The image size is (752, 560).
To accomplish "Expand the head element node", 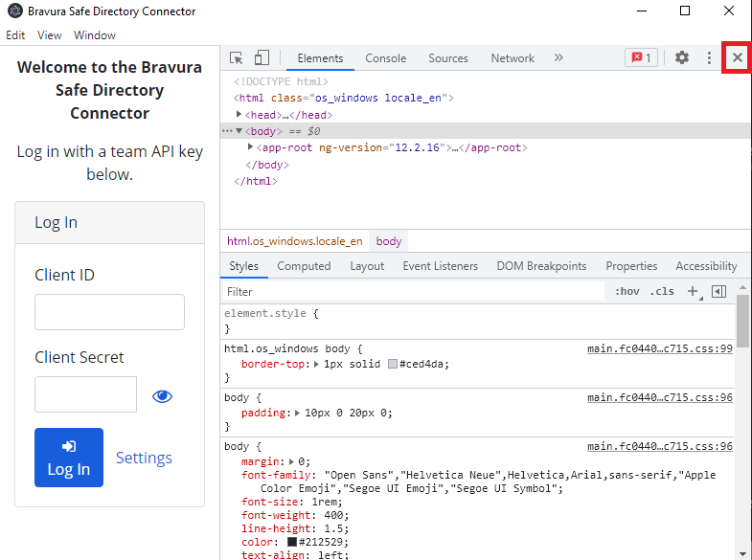I will 239,114.
